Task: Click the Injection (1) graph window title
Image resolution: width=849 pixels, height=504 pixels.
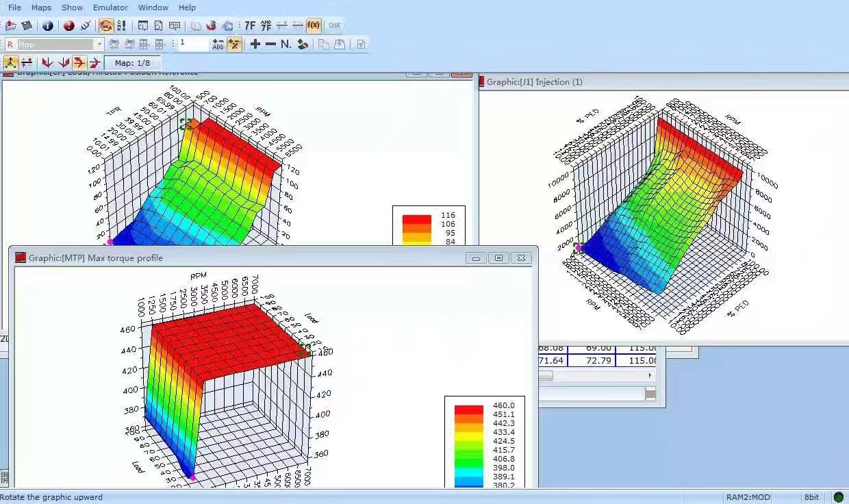Action: [534, 82]
